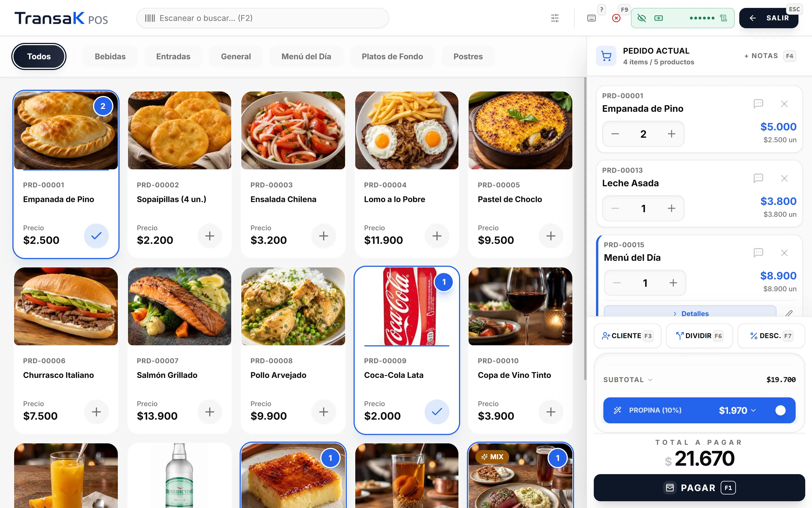Viewport: 812px width, 508px height.
Task: Click the shopping cart icon
Action: click(606, 56)
